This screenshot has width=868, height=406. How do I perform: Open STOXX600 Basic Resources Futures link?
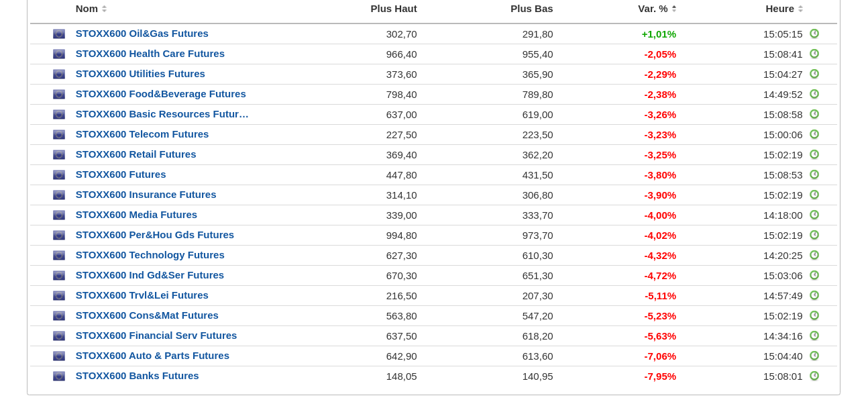point(162,114)
